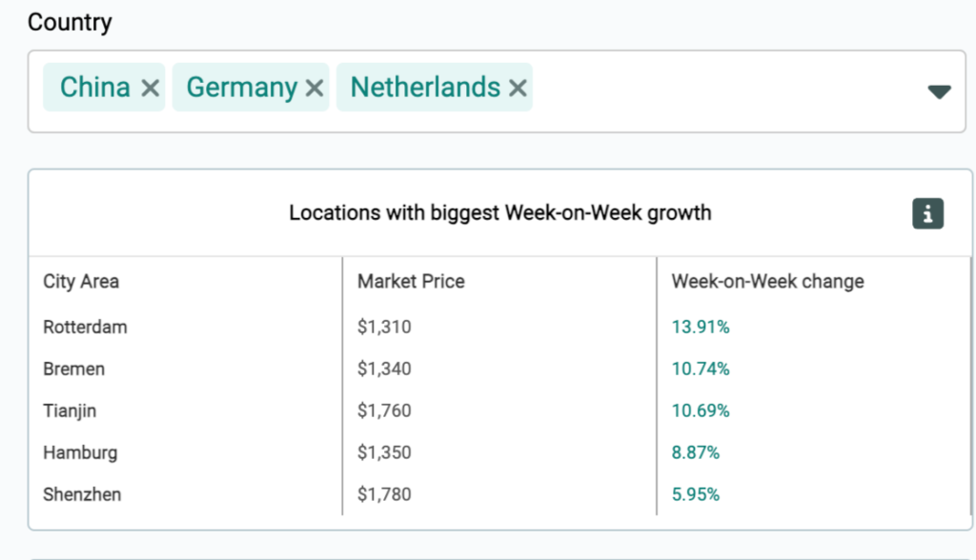Image resolution: width=976 pixels, height=560 pixels.
Task: Click the Week-on-Week change column header
Action: [x=767, y=282]
